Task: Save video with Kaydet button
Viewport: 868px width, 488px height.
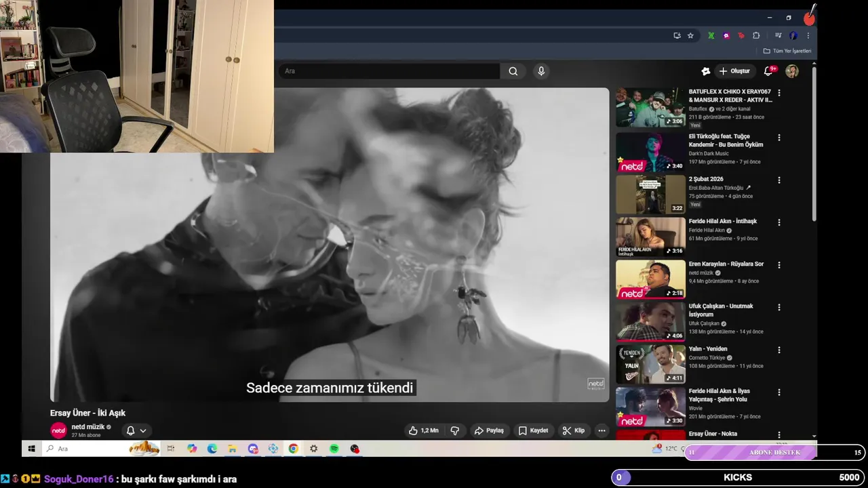Action: pyautogui.click(x=533, y=430)
